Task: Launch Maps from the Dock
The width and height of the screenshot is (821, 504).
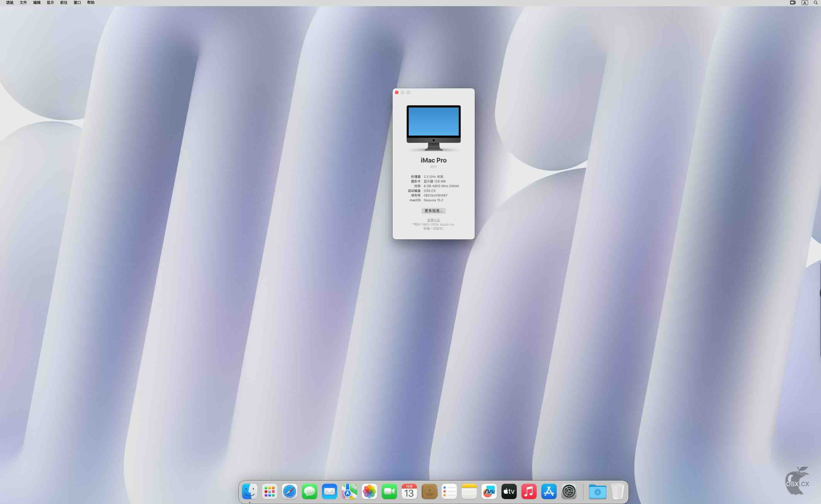Action: click(349, 491)
